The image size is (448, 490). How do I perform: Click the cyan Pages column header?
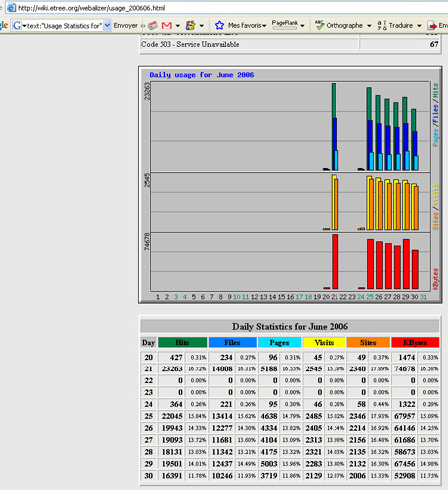(x=280, y=342)
